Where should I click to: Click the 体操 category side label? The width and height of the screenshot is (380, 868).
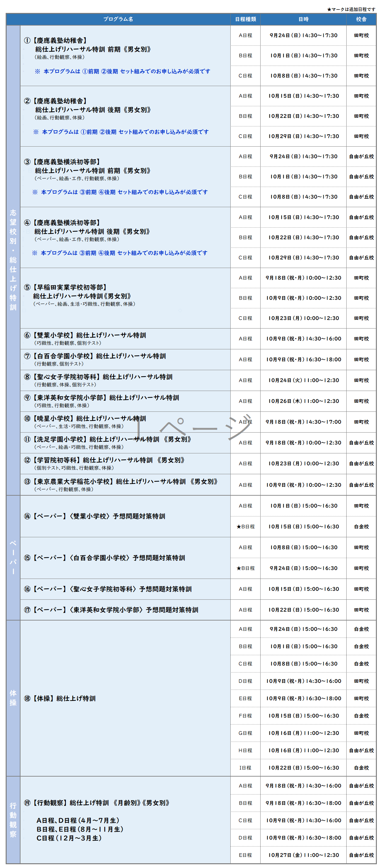[x=13, y=698]
